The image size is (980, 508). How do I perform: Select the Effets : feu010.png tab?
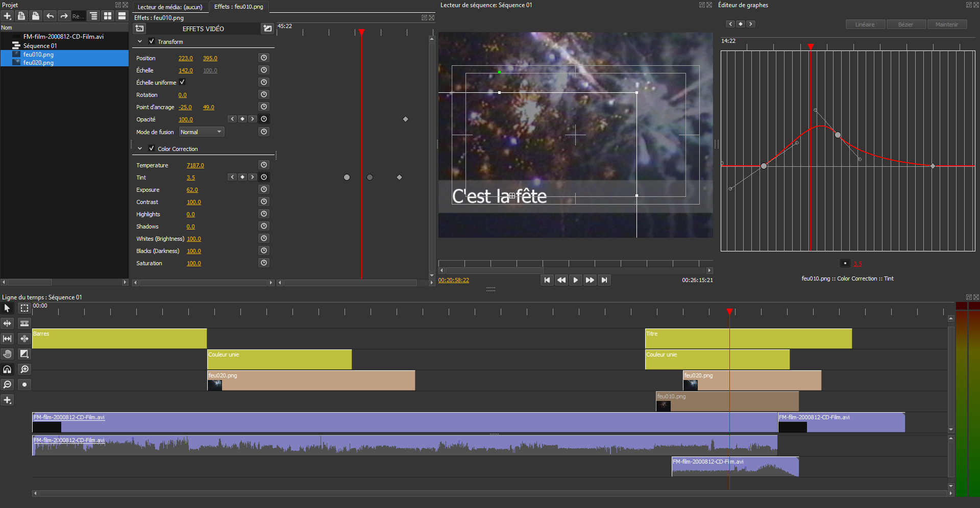[238, 7]
